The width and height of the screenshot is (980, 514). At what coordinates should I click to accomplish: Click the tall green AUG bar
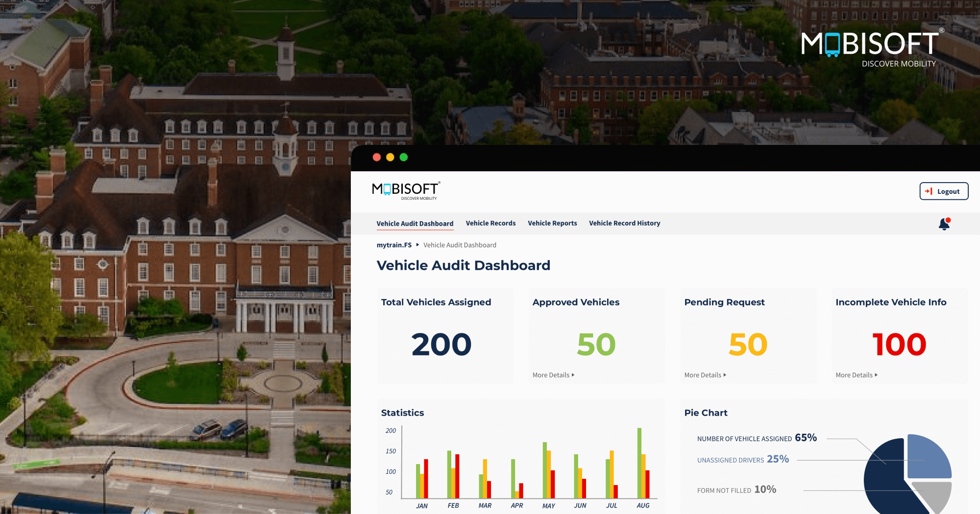point(639,463)
